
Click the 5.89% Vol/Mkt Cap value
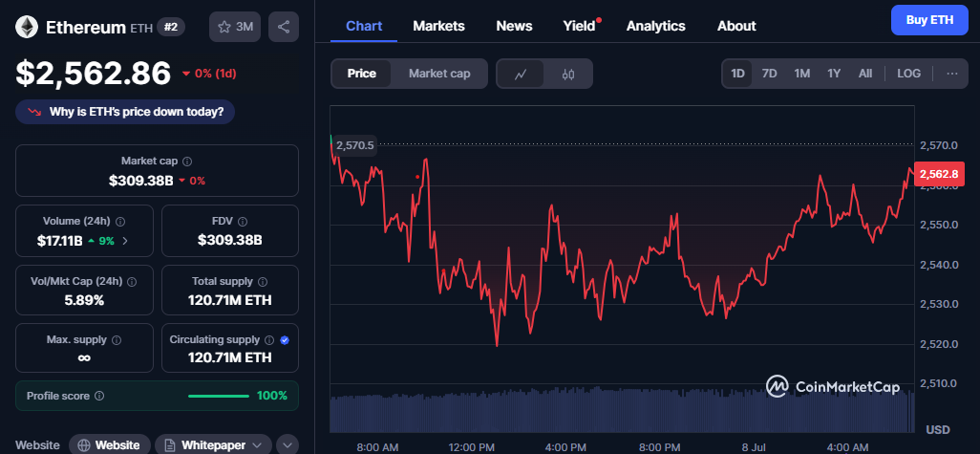tap(84, 300)
